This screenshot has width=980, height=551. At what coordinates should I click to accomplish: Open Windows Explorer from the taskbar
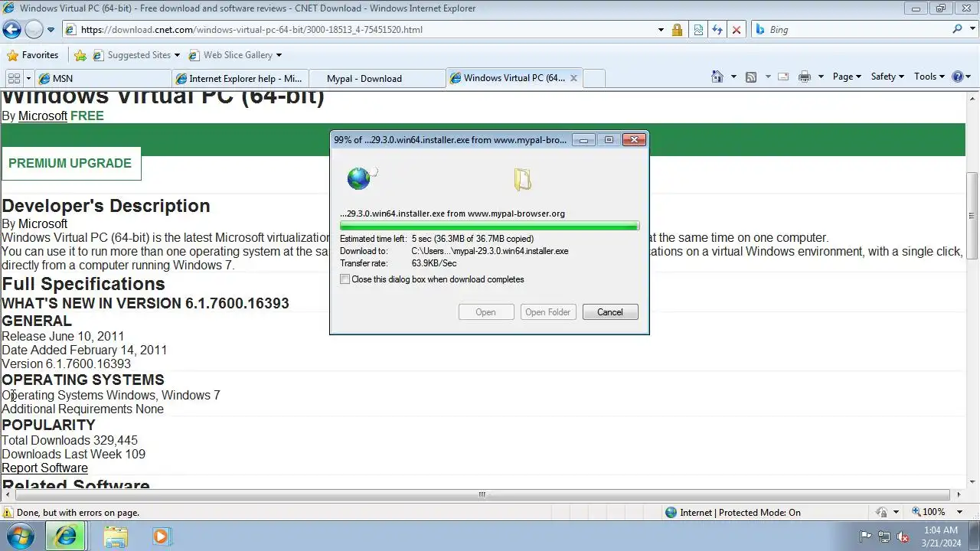(x=116, y=536)
